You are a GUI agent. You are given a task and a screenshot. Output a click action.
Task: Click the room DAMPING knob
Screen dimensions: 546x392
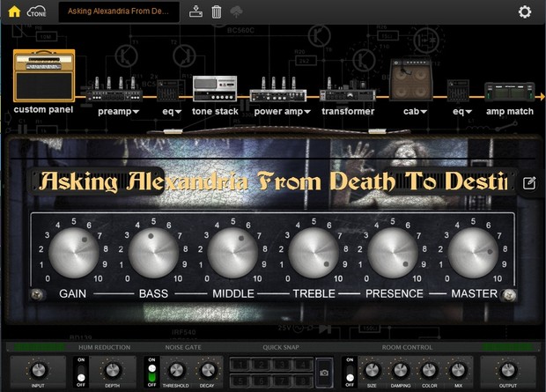pos(401,370)
